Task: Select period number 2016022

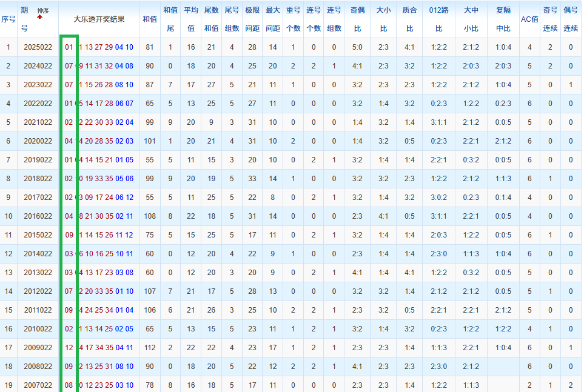Action: pyautogui.click(x=38, y=216)
